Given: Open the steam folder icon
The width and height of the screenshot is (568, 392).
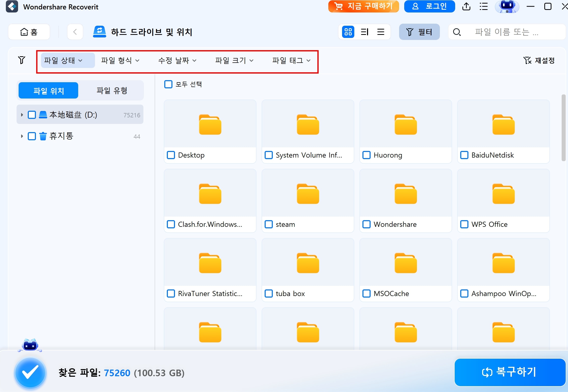Looking at the screenshot, I should pos(308,194).
